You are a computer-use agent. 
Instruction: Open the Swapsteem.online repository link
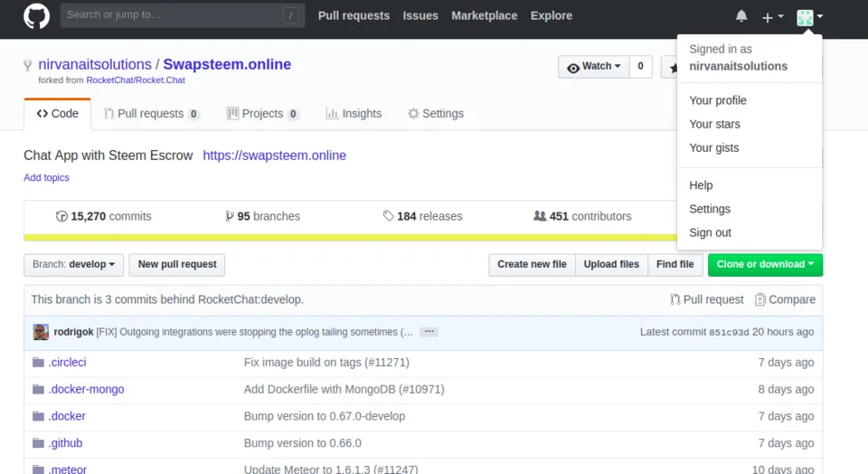click(x=227, y=64)
